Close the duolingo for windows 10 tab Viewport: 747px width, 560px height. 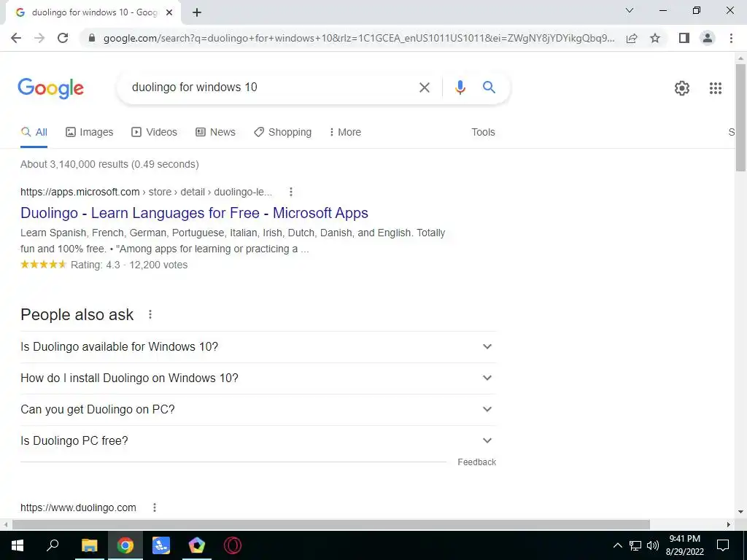[169, 12]
